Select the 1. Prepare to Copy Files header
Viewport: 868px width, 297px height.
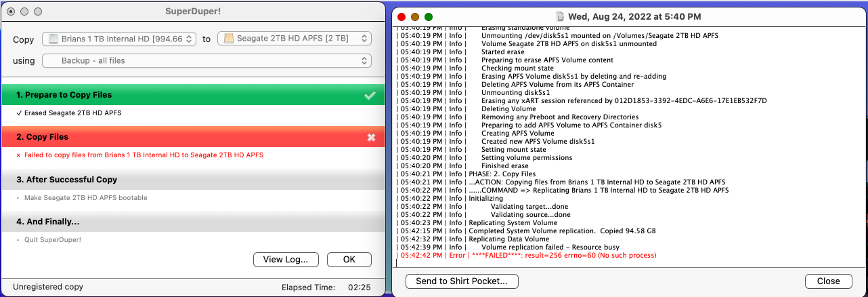point(193,95)
